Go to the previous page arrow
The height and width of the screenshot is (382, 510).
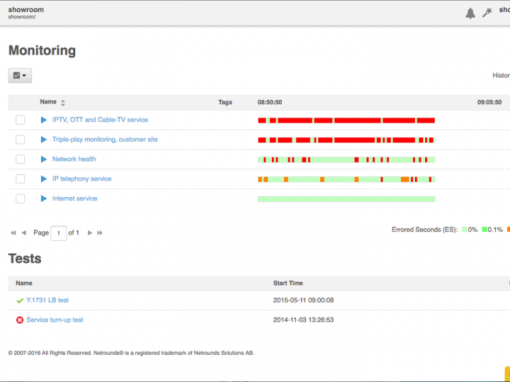pos(24,233)
